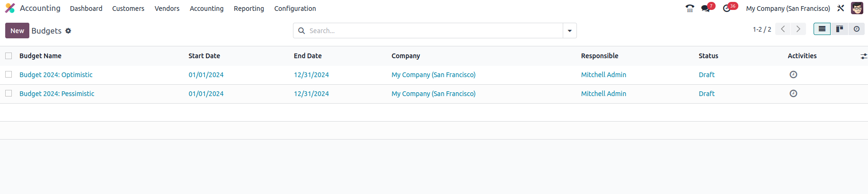This screenshot has width=868, height=194.
Task: Open optional columns adjust icon
Action: tap(864, 56)
